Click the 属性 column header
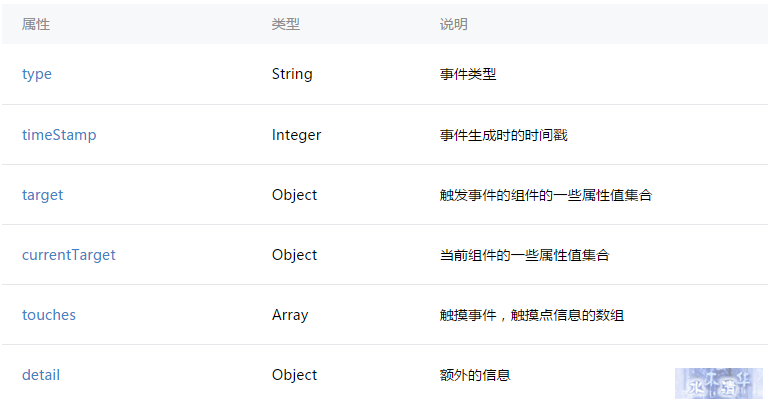Screen dimensions: 768x404 pyautogui.click(x=36, y=24)
